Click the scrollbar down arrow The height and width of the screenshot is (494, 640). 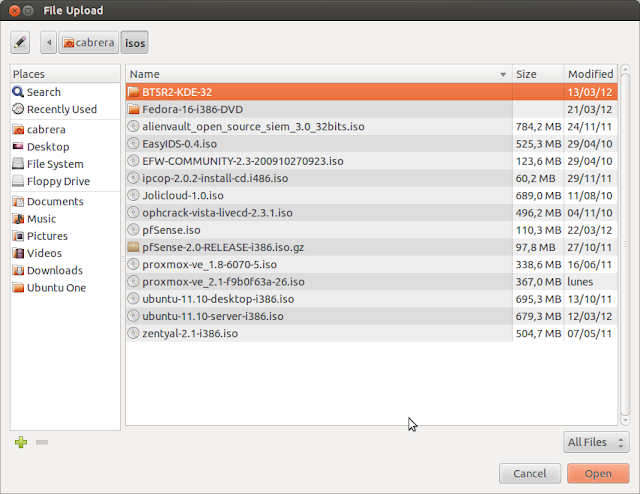(x=625, y=420)
